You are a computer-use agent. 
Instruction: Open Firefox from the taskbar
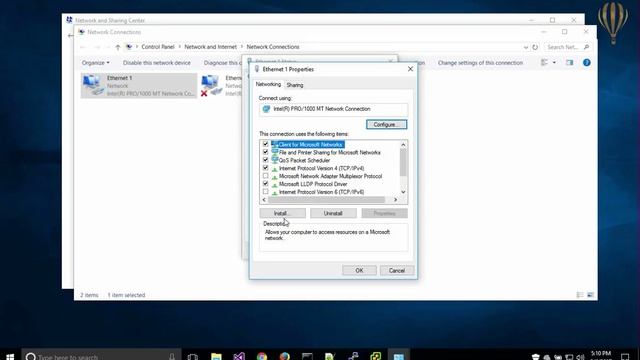coord(284,356)
